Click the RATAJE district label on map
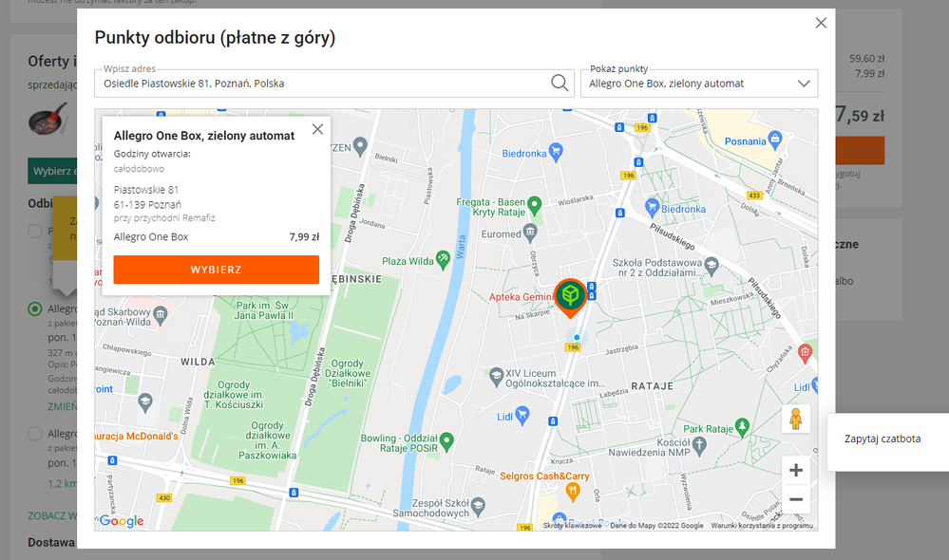 coord(652,386)
